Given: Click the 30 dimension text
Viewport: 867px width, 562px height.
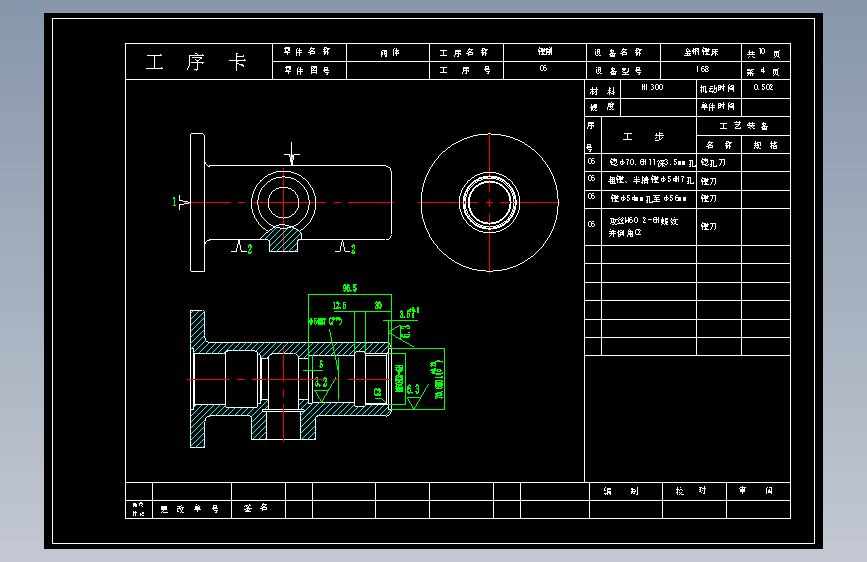Looking at the screenshot, I should (378, 305).
